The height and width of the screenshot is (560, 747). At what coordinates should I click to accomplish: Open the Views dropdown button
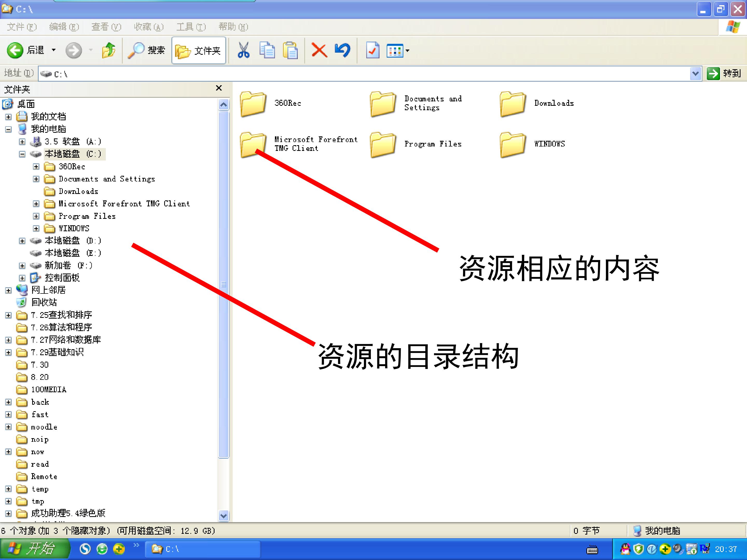(398, 51)
